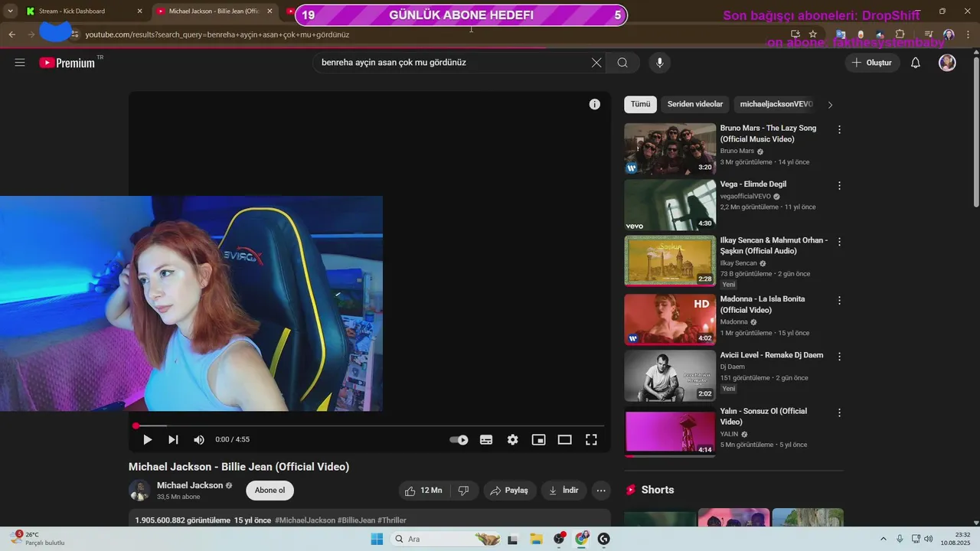
Task: Switch to miniplayer mode
Action: (538, 440)
